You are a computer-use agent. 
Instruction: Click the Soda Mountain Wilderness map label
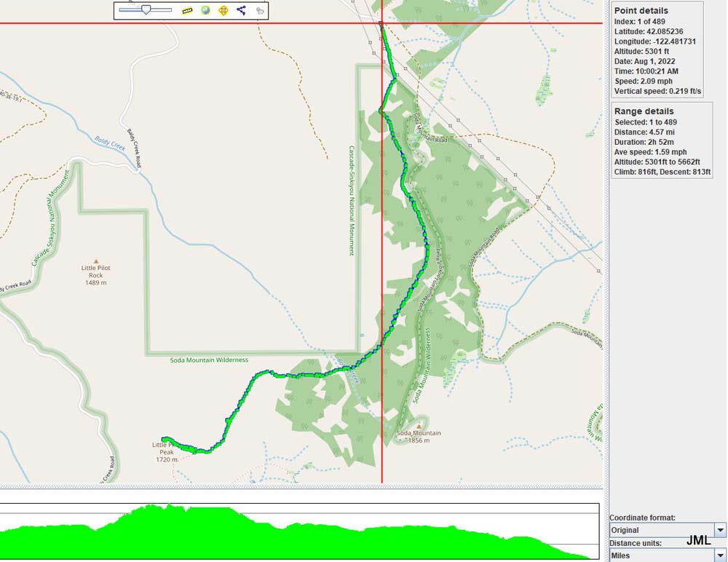tap(209, 360)
